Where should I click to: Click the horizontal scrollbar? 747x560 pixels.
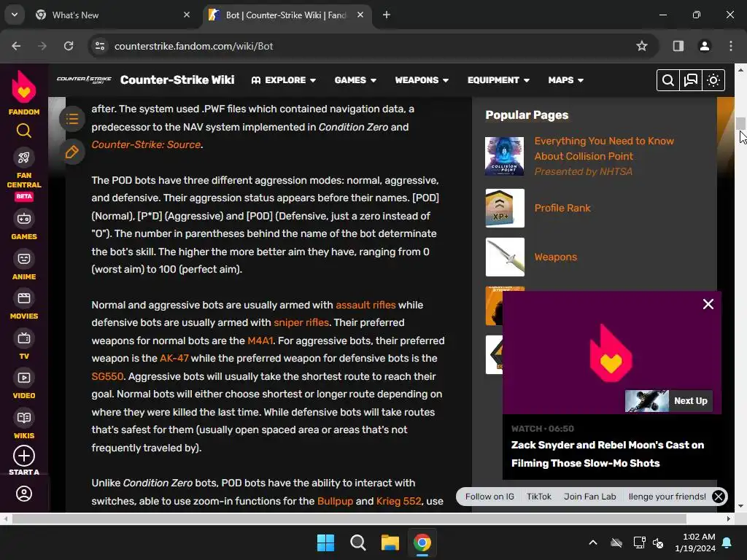tap(349, 518)
